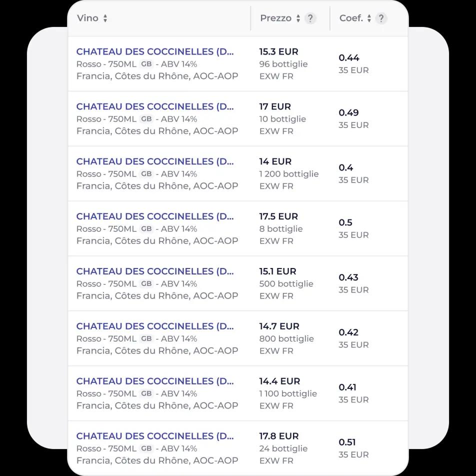Select price text '17.5 EUR'
The image size is (476, 476).
278,216
